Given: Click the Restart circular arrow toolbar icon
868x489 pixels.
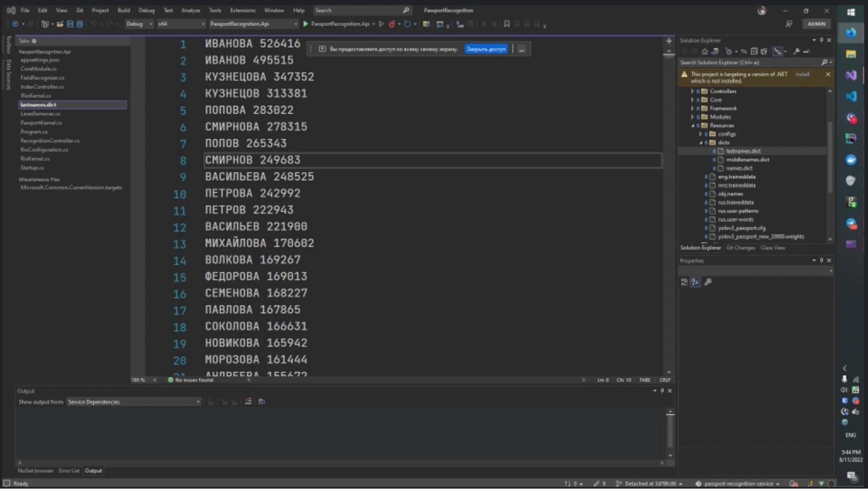Looking at the screenshot, I should click(x=407, y=24).
